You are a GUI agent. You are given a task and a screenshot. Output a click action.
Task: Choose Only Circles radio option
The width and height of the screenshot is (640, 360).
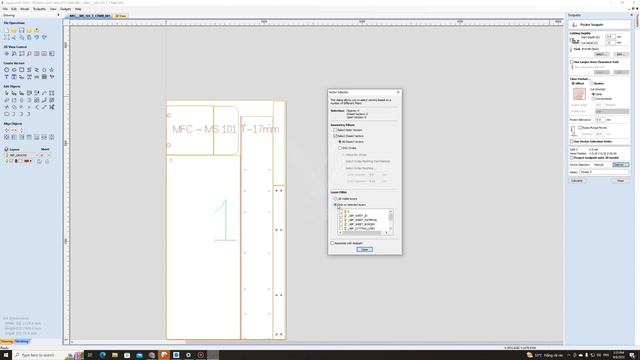point(340,148)
